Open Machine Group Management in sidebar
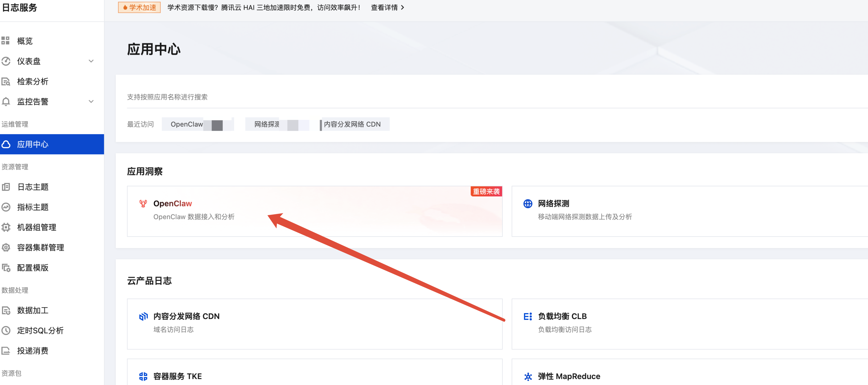The image size is (868, 385). coord(36,227)
